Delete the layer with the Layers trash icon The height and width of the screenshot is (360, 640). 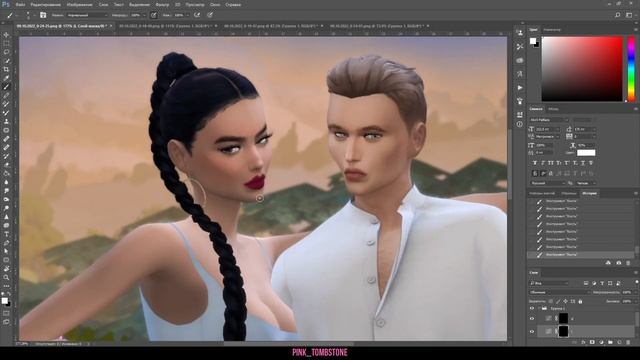(628, 342)
